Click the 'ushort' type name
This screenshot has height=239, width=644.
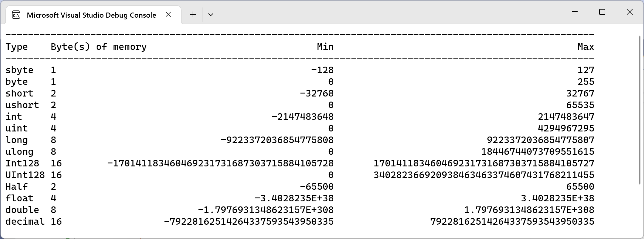pos(22,105)
